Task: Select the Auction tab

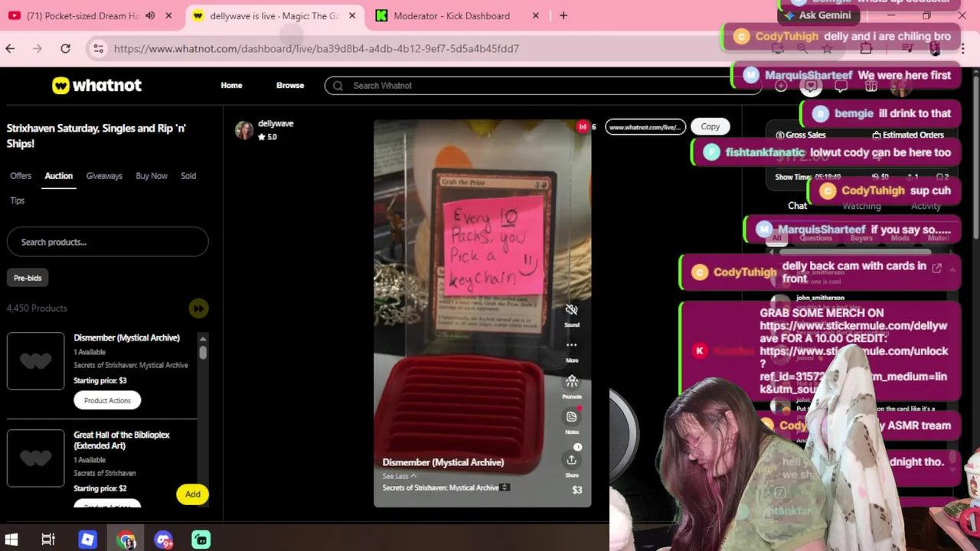Action: coord(58,176)
